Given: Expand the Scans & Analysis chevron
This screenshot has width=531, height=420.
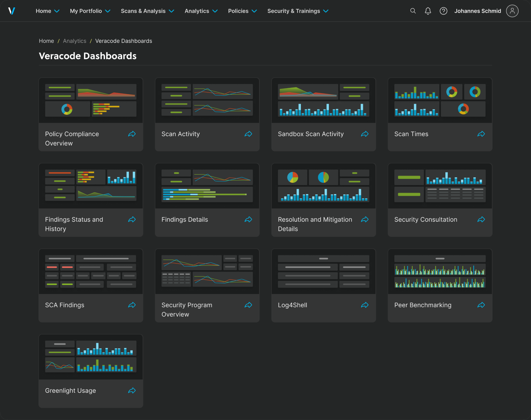Looking at the screenshot, I should click(x=171, y=11).
